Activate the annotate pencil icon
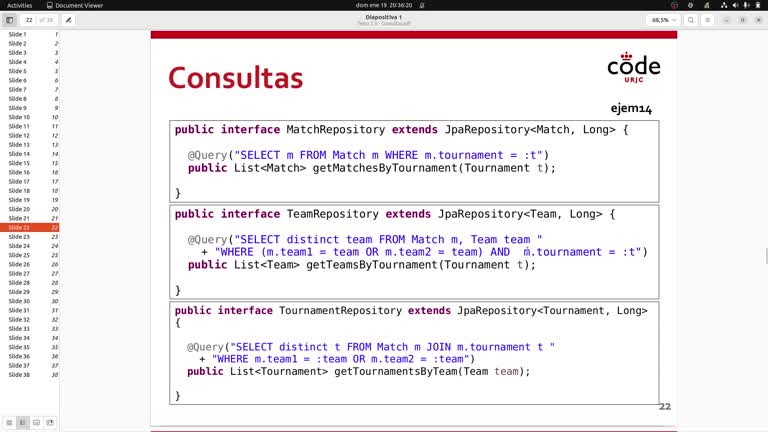Image resolution: width=768 pixels, height=432 pixels. [x=69, y=20]
